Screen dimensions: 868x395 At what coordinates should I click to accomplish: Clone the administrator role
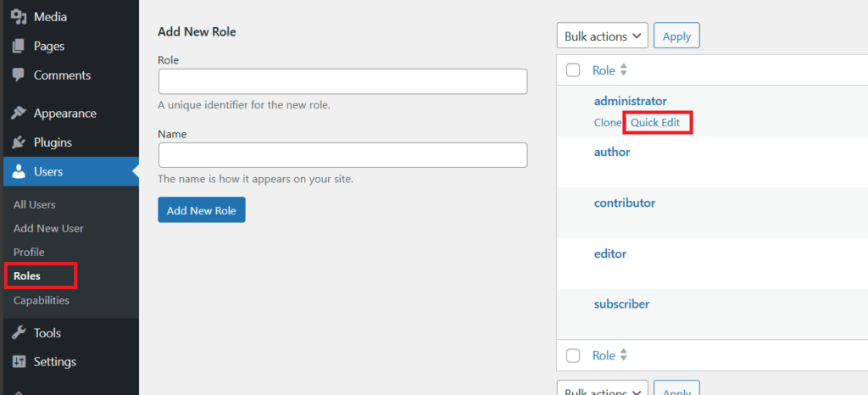(607, 123)
